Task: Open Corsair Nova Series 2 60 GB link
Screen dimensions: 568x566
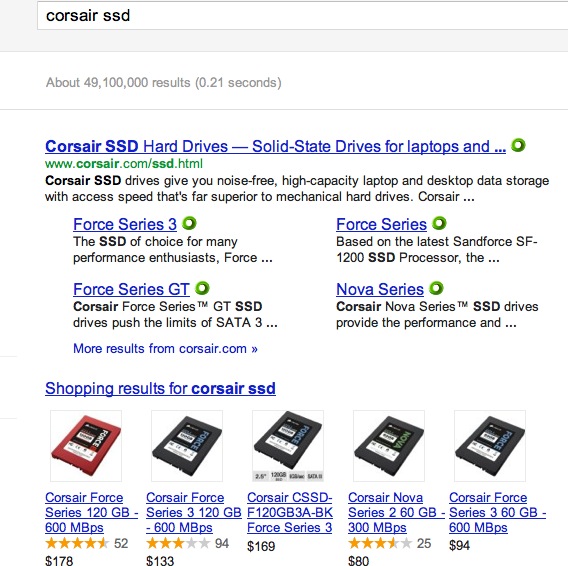Action: pyautogui.click(x=396, y=512)
